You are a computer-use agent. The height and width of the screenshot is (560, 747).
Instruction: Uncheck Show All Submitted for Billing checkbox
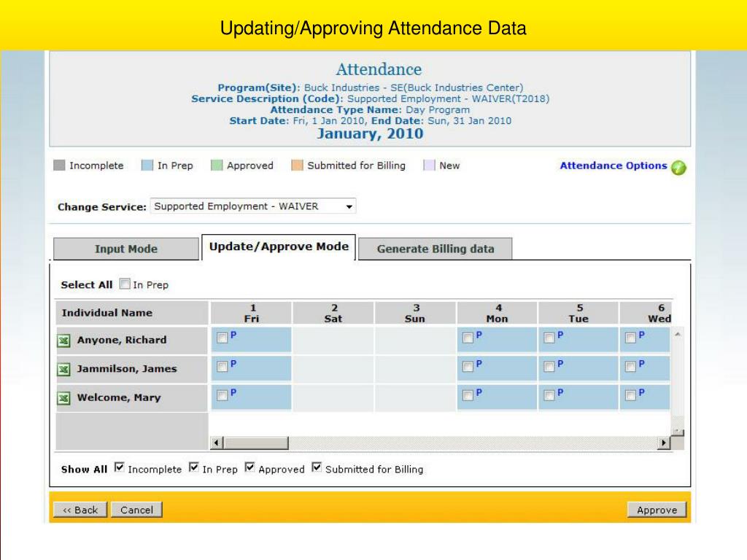tap(317, 467)
